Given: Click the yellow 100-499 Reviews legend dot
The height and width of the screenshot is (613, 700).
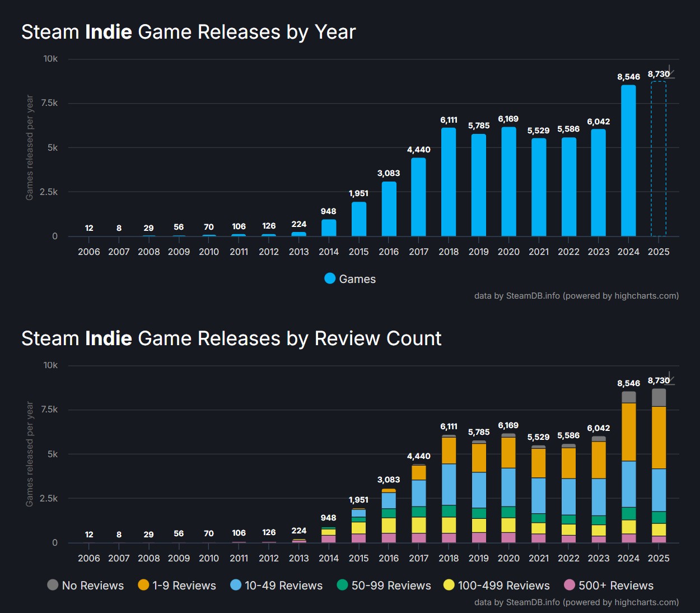Looking at the screenshot, I should [x=449, y=585].
